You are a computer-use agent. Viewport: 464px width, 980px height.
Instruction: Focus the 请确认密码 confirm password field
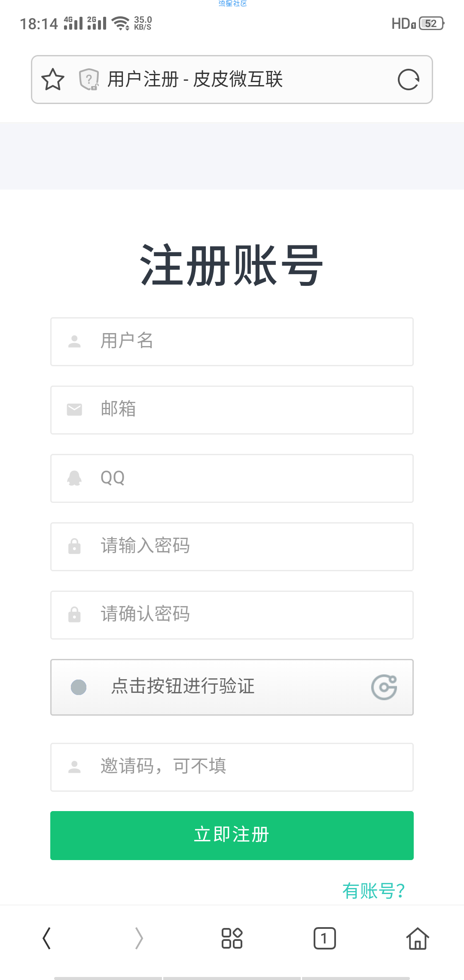click(232, 615)
